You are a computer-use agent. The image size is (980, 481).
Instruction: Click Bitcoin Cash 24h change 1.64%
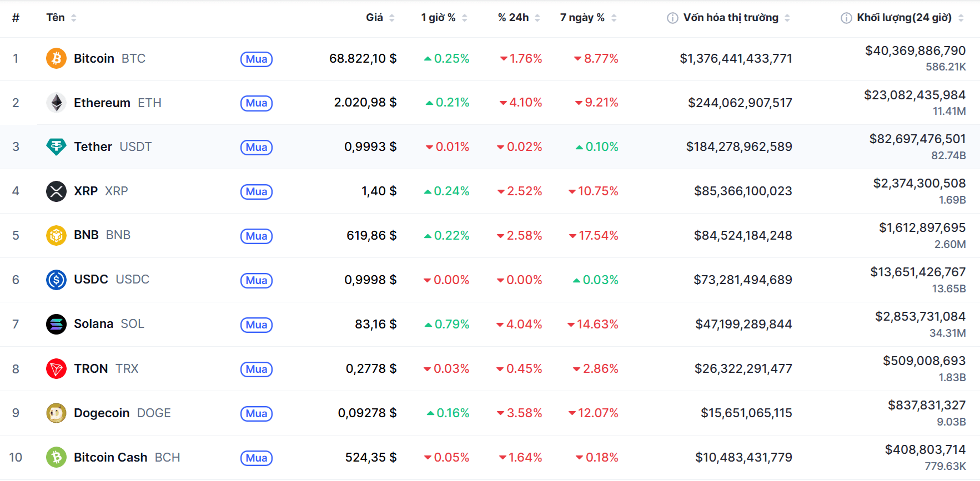click(520, 457)
